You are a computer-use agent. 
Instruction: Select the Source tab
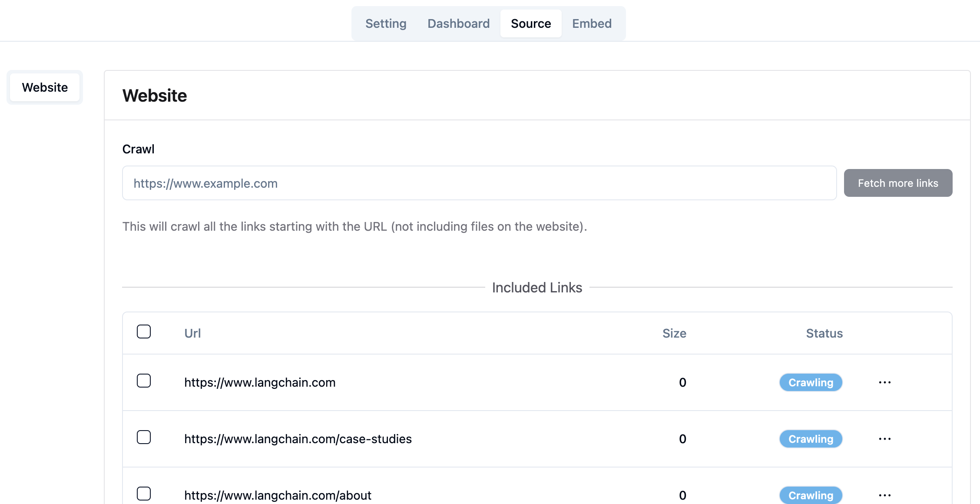click(531, 23)
